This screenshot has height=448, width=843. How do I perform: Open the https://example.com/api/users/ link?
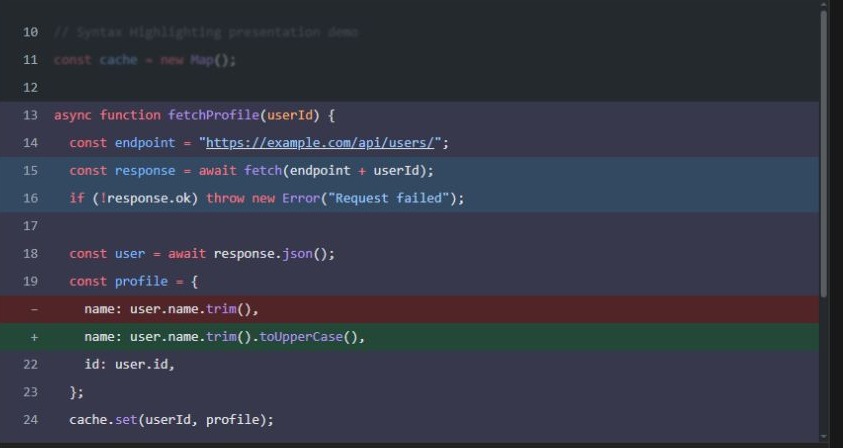pyautogui.click(x=320, y=143)
